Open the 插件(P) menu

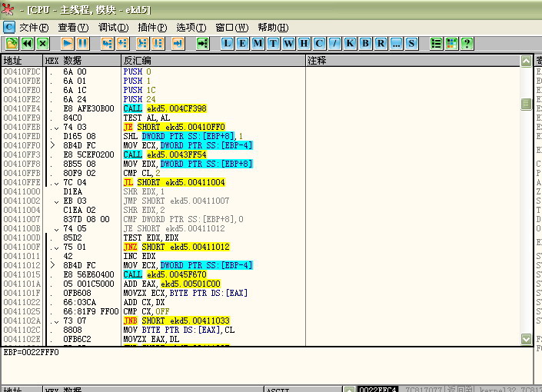click(152, 27)
